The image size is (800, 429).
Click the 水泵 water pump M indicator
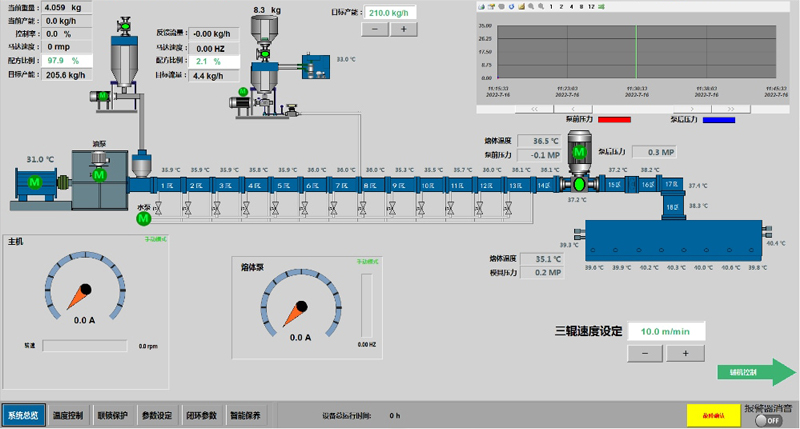point(144,219)
